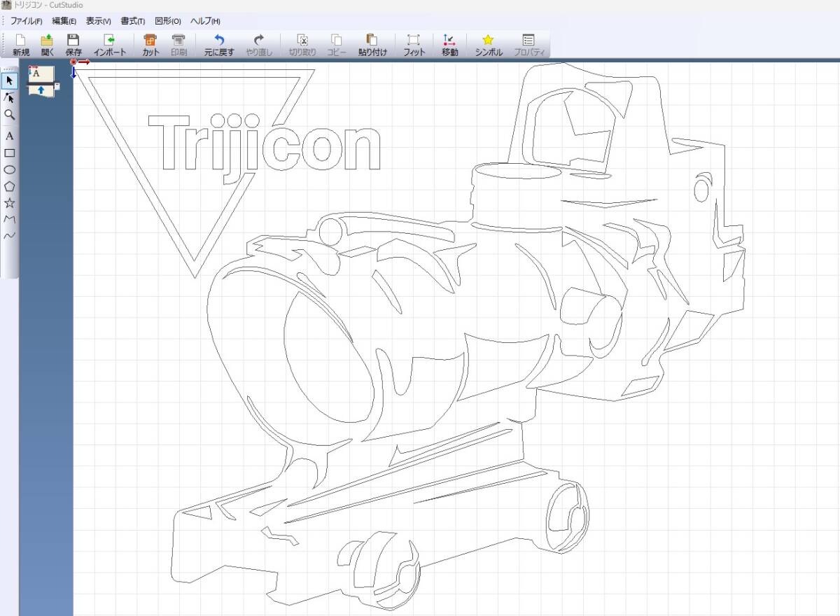Viewport: 840px width, 616px height.
Task: Select the node edit tool
Action: click(10, 97)
